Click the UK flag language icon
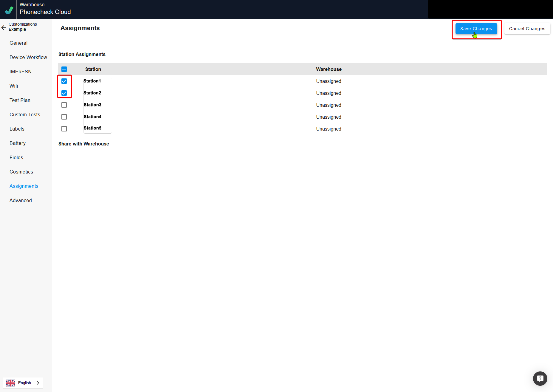 (x=11, y=383)
